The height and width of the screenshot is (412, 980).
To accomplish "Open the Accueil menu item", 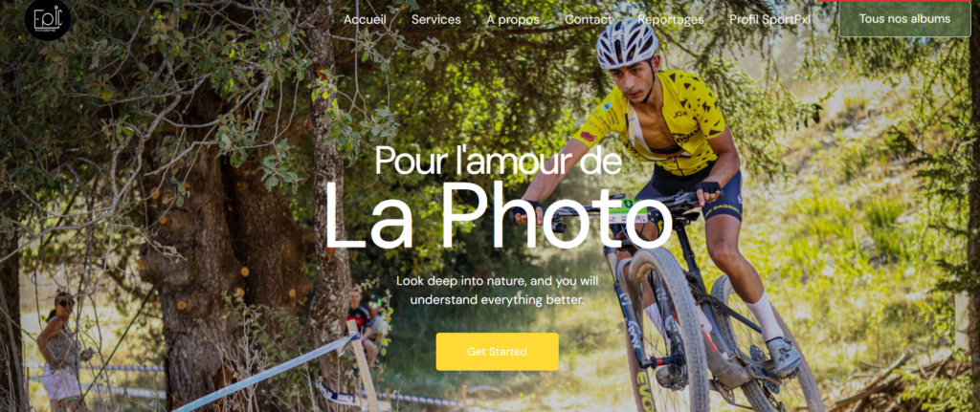I will (x=365, y=19).
